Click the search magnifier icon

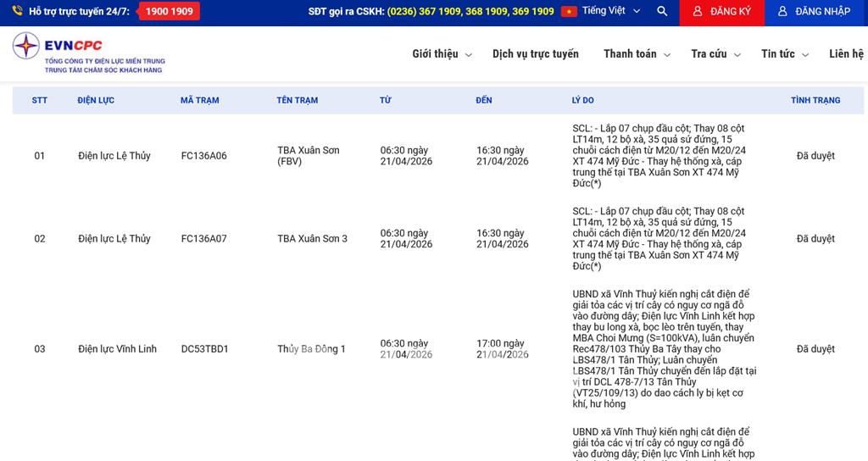point(662,12)
